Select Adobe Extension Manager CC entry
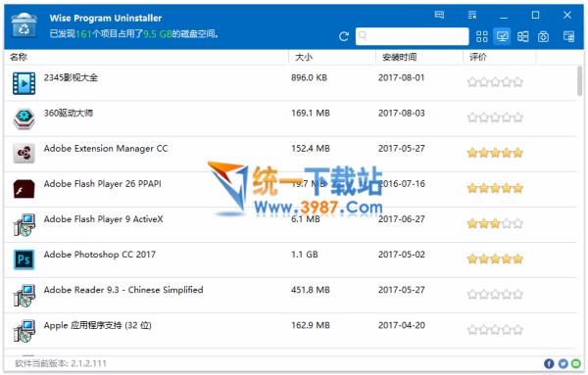Image resolution: width=588 pixels, height=375 pixels. point(106,149)
